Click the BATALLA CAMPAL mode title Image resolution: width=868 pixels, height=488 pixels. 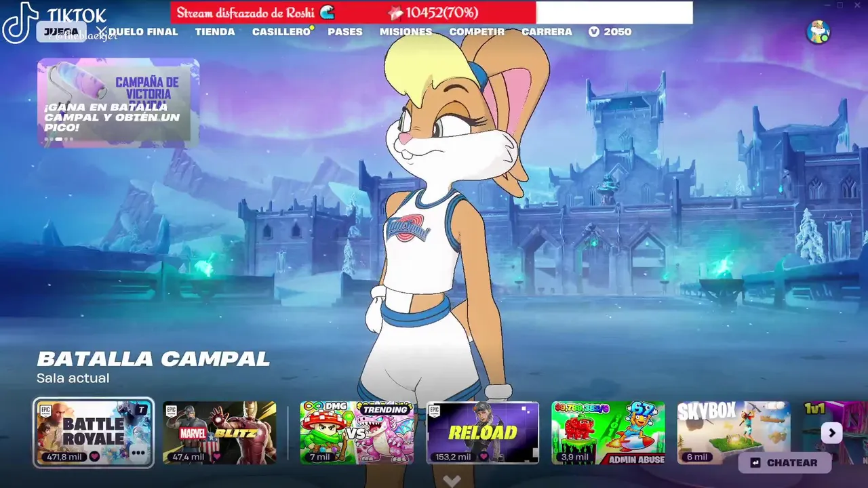coord(153,359)
